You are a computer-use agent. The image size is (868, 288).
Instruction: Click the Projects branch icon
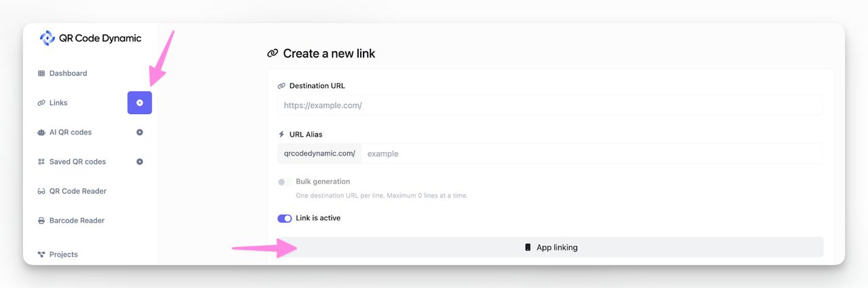coord(41,255)
